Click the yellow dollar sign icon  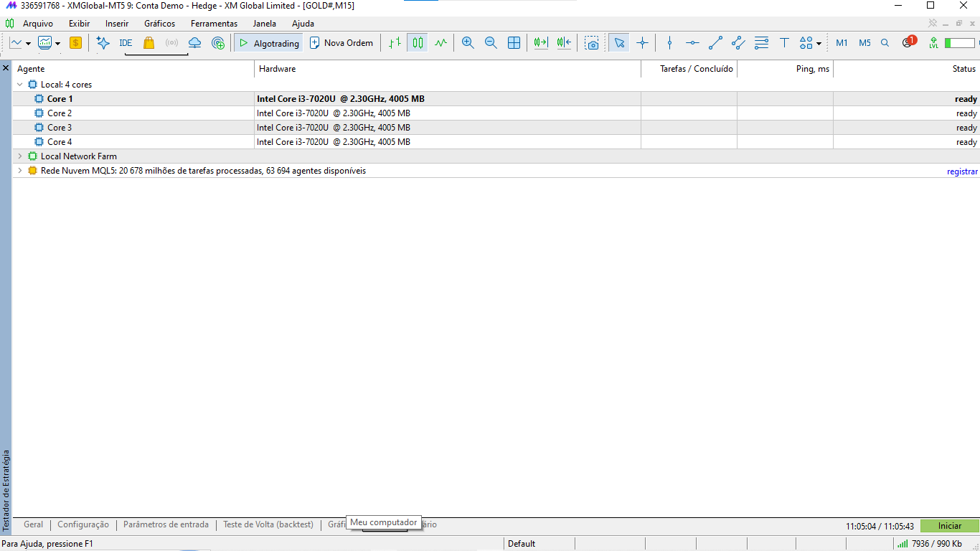[x=75, y=43]
